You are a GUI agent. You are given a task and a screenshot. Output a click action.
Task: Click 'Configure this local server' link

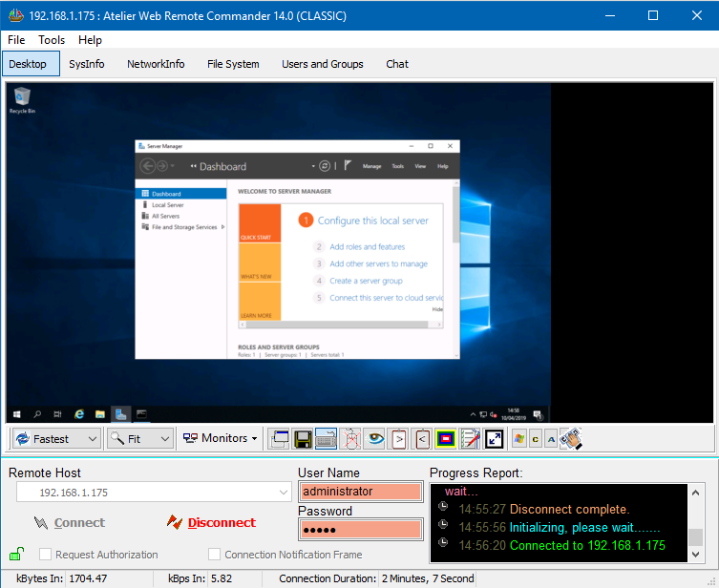click(372, 220)
